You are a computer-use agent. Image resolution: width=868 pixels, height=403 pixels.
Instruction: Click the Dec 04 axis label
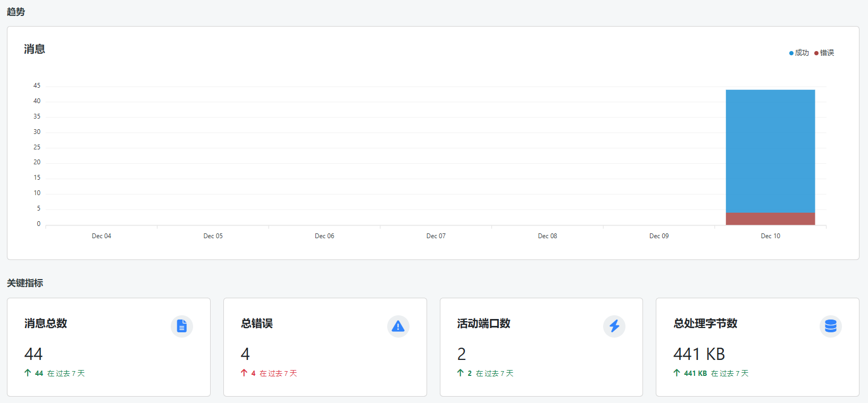[102, 236]
